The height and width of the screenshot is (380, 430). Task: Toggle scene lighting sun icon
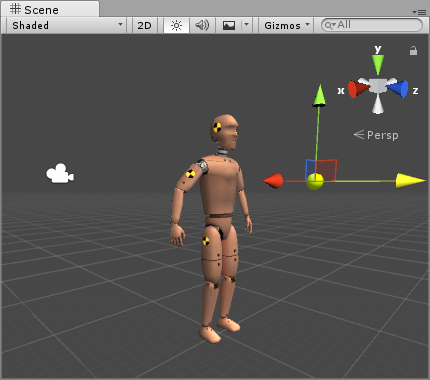pyautogui.click(x=176, y=25)
